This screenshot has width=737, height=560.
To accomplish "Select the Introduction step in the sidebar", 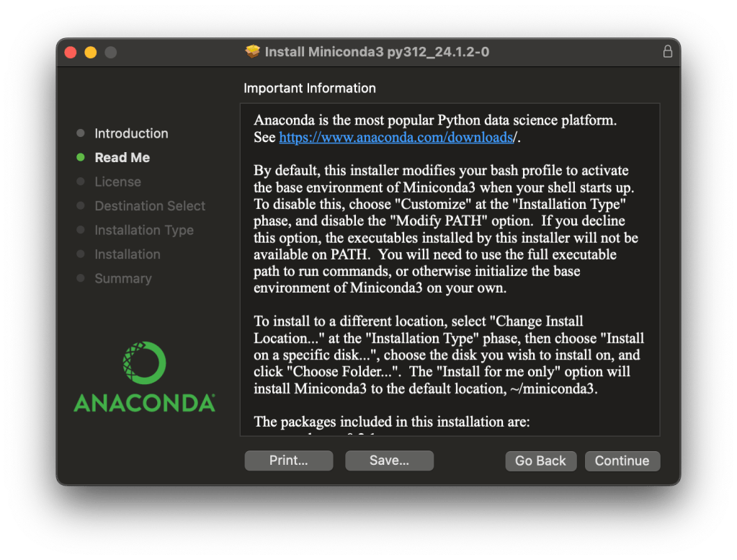I will tap(131, 133).
